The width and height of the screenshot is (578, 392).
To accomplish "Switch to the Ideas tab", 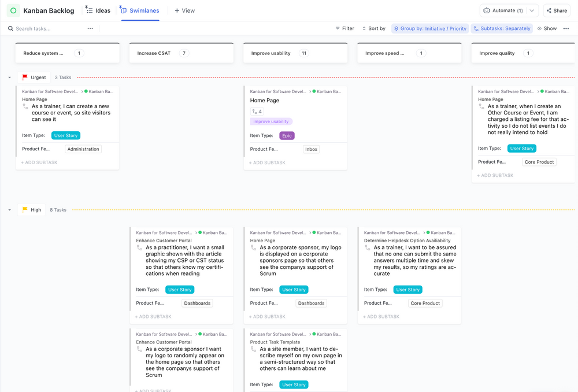I will (98, 10).
